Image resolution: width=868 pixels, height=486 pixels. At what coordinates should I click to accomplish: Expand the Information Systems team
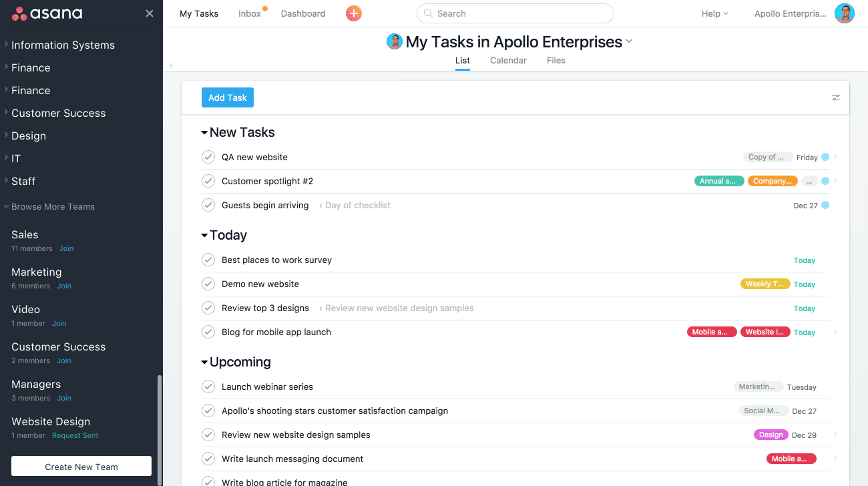pyautogui.click(x=7, y=45)
